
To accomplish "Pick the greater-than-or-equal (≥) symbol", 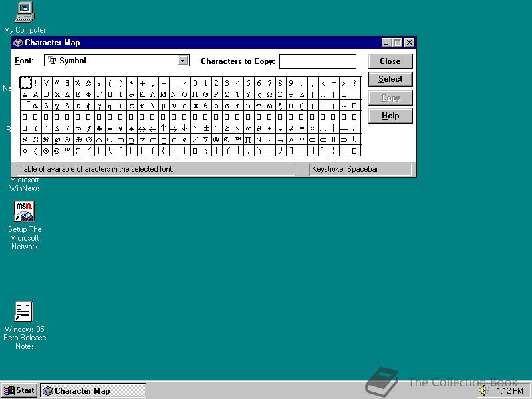I will tap(227, 128).
